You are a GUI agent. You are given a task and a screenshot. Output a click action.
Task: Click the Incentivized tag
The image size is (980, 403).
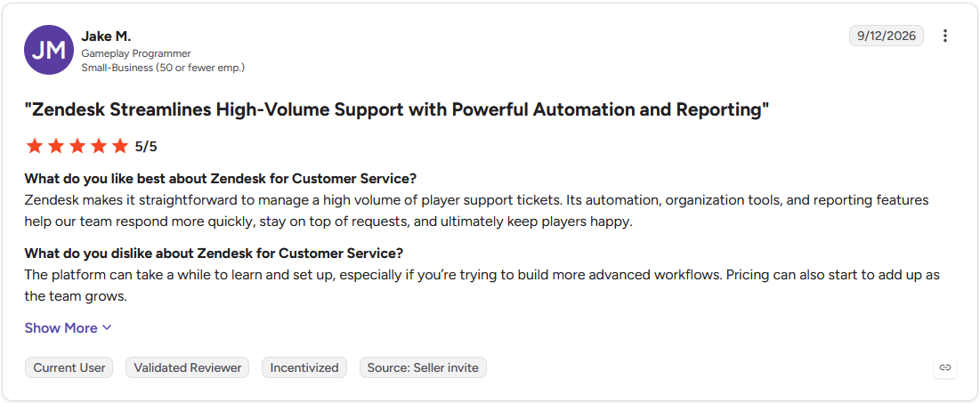pyautogui.click(x=304, y=368)
